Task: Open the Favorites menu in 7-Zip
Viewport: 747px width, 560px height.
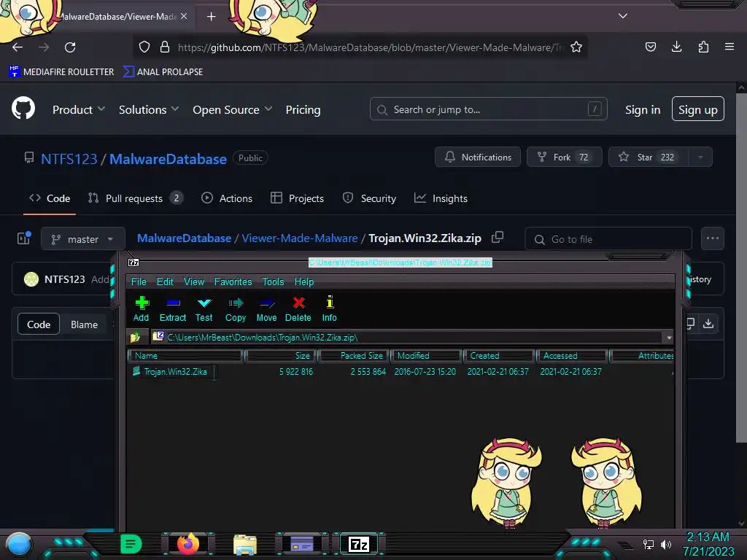Action: (233, 281)
